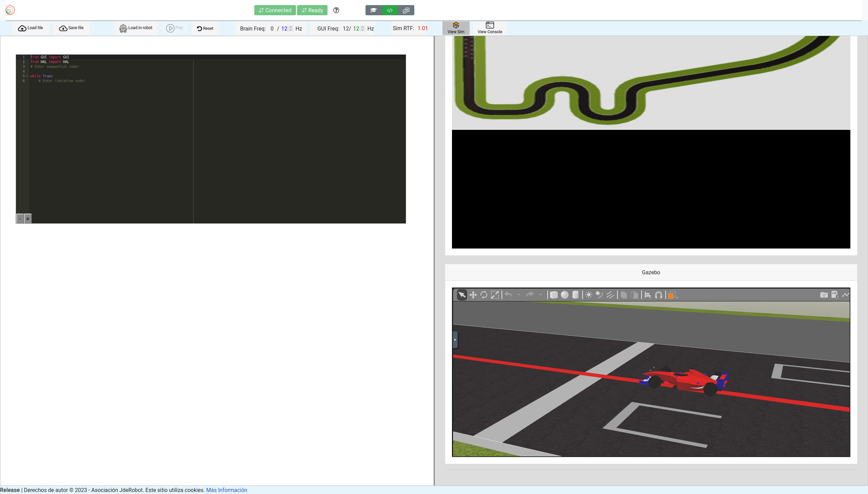Enable the code editor view toggle
868x494 pixels.
tap(390, 10)
